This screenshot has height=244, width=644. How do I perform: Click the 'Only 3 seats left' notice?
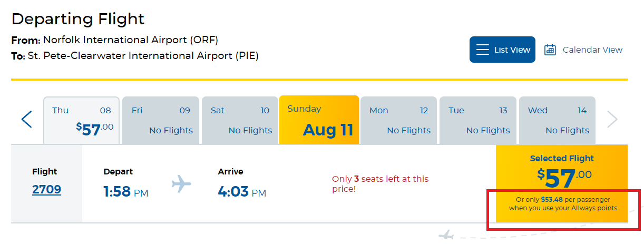(x=380, y=184)
